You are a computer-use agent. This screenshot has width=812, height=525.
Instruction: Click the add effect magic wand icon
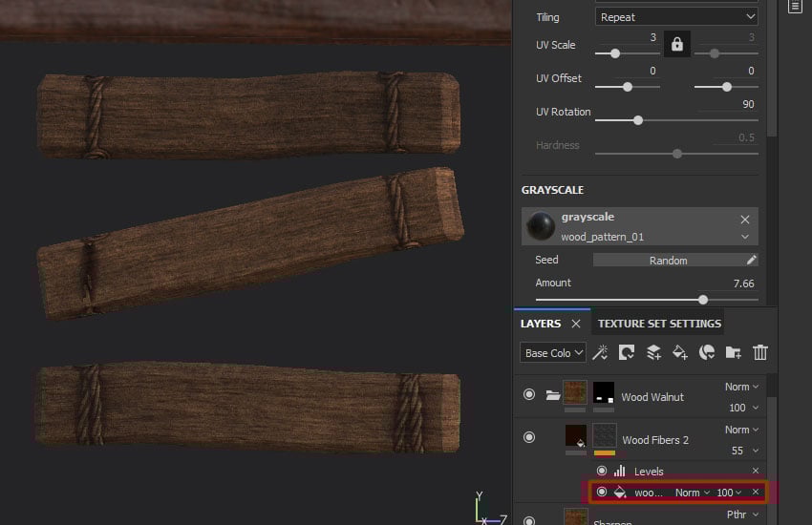(600, 352)
